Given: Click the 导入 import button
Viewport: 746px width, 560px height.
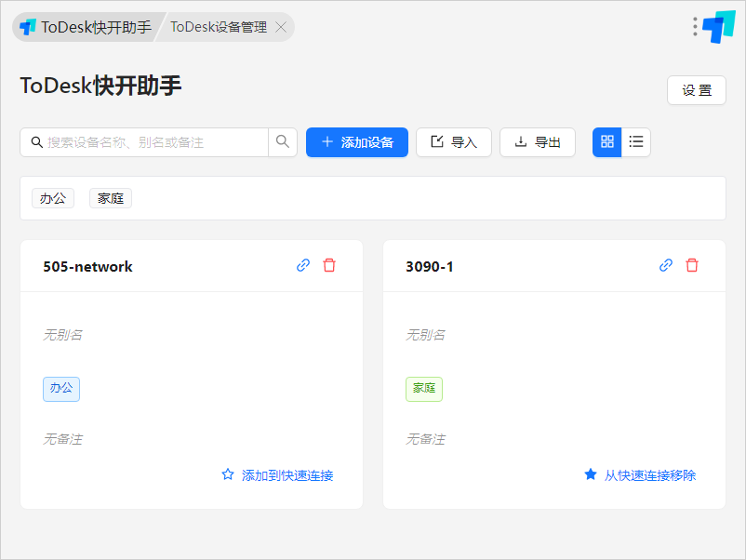Looking at the screenshot, I should coord(454,141).
